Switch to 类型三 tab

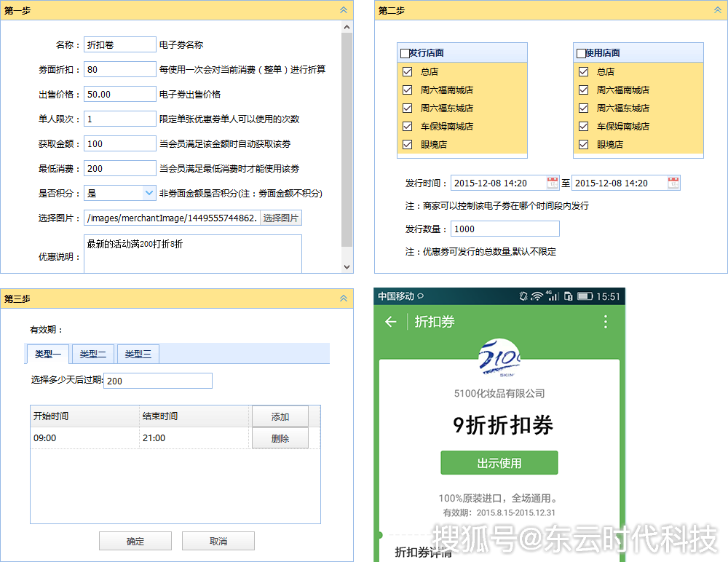pos(138,354)
